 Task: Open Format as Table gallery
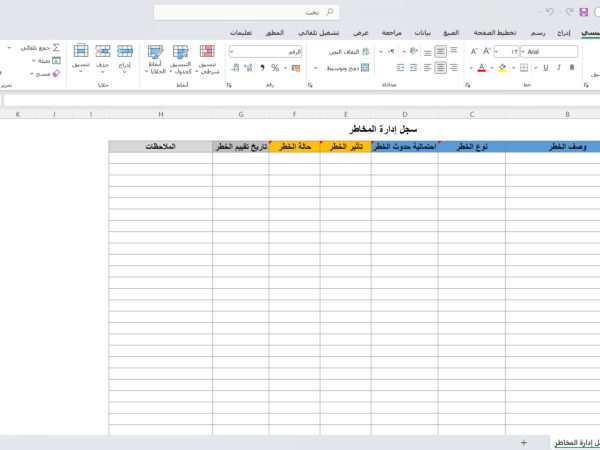[181, 51]
